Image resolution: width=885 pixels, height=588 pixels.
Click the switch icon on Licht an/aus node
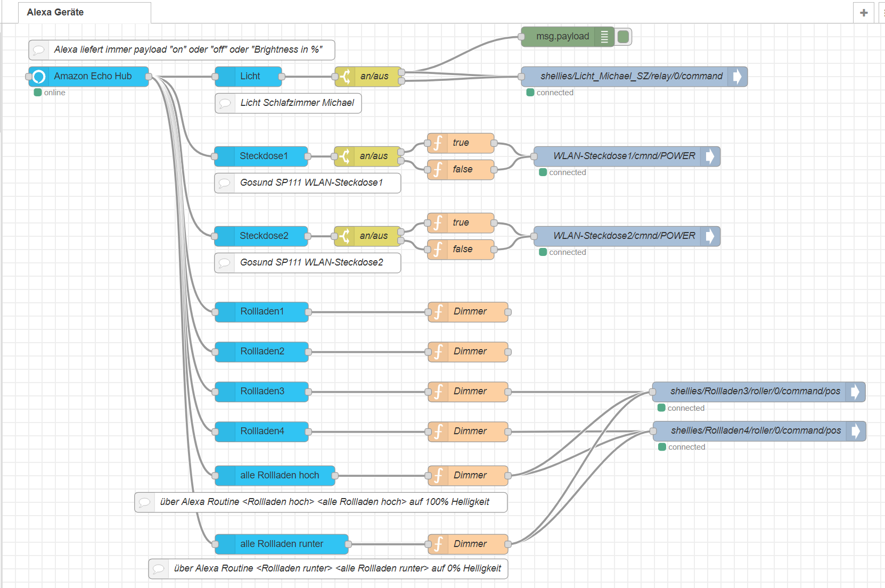pyautogui.click(x=345, y=77)
